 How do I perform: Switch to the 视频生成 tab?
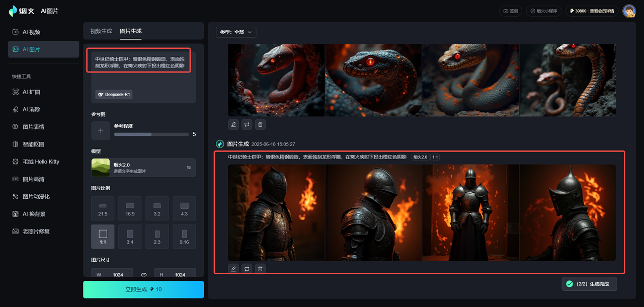[x=101, y=31]
